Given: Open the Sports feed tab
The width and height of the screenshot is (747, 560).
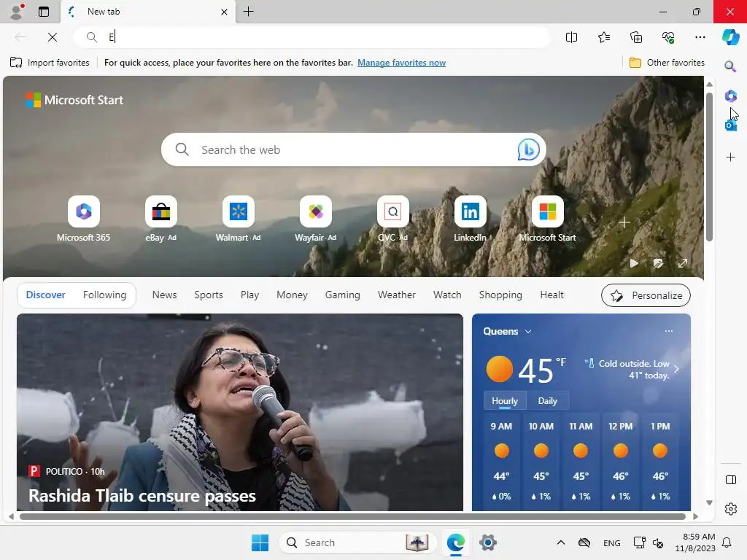Looking at the screenshot, I should tap(208, 295).
